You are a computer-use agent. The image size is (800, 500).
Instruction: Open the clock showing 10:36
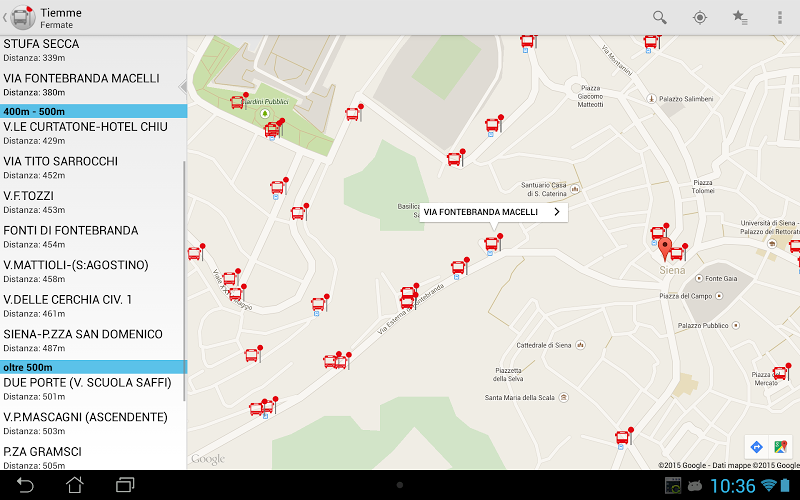click(x=732, y=486)
